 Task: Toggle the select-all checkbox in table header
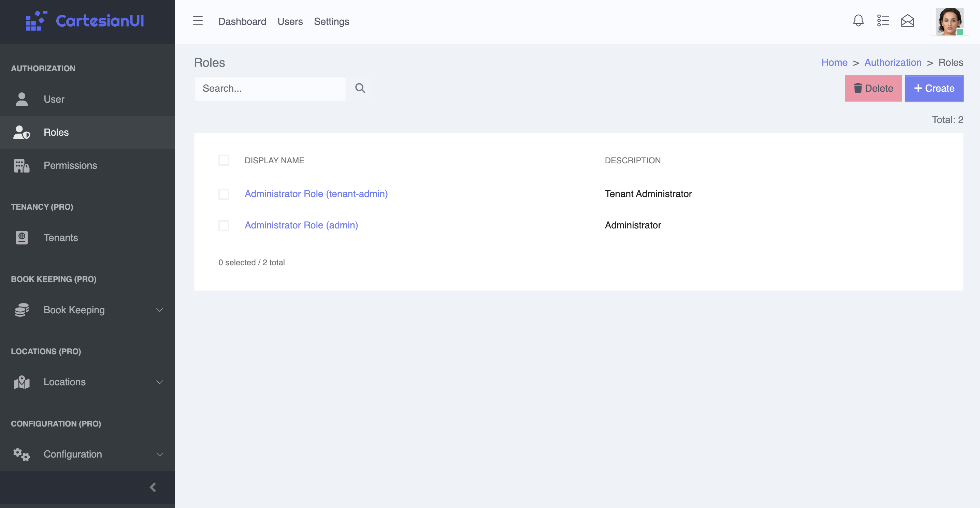(x=224, y=161)
